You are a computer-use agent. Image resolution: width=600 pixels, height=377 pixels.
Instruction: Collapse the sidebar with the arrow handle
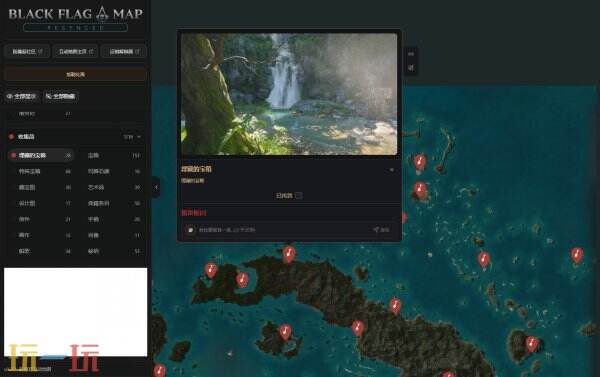156,187
